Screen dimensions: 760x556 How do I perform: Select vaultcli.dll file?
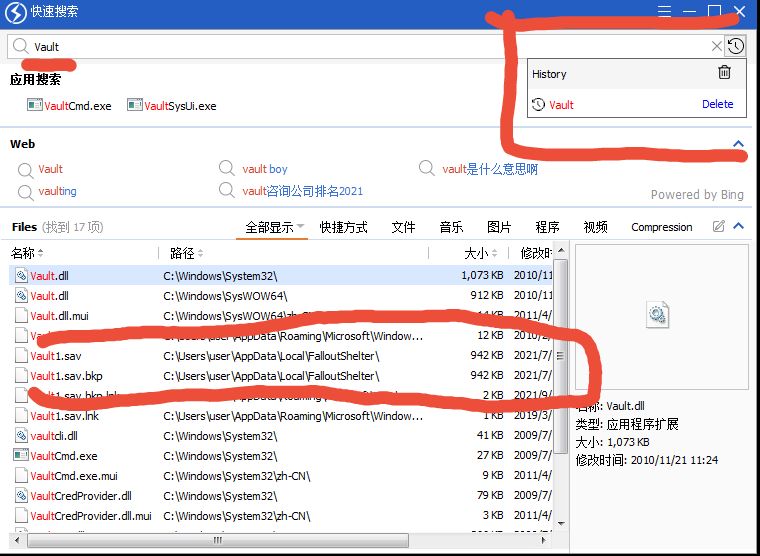point(281,436)
